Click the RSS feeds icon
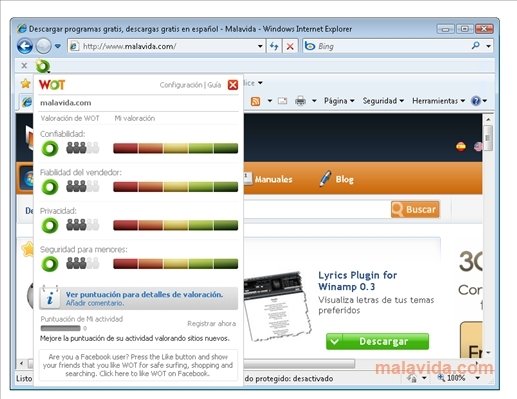Screen dimensions: 517x399 (255, 101)
